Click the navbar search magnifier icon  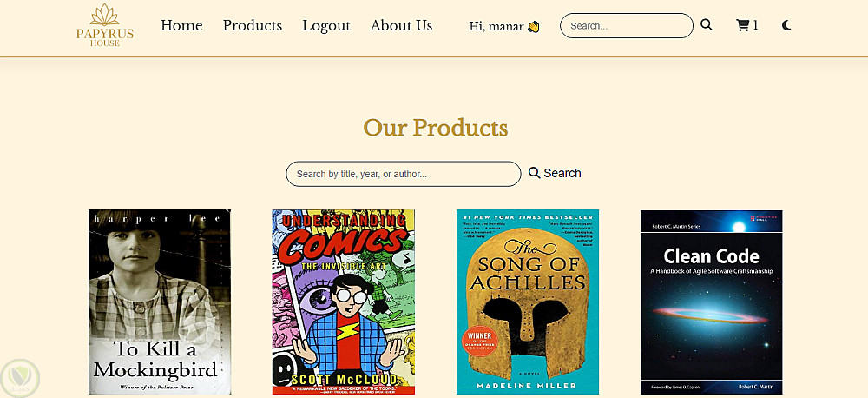[707, 25]
